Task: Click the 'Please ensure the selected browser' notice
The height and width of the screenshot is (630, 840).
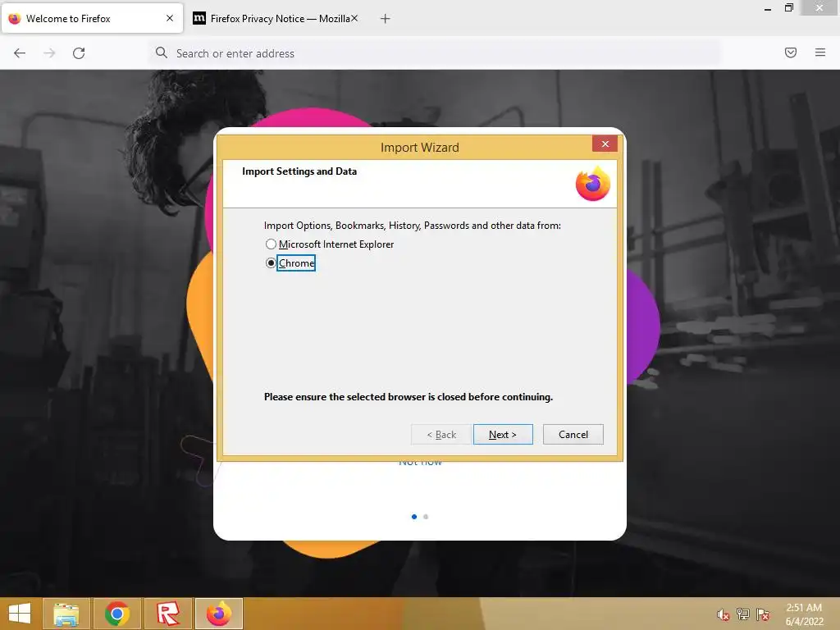Action: click(409, 397)
